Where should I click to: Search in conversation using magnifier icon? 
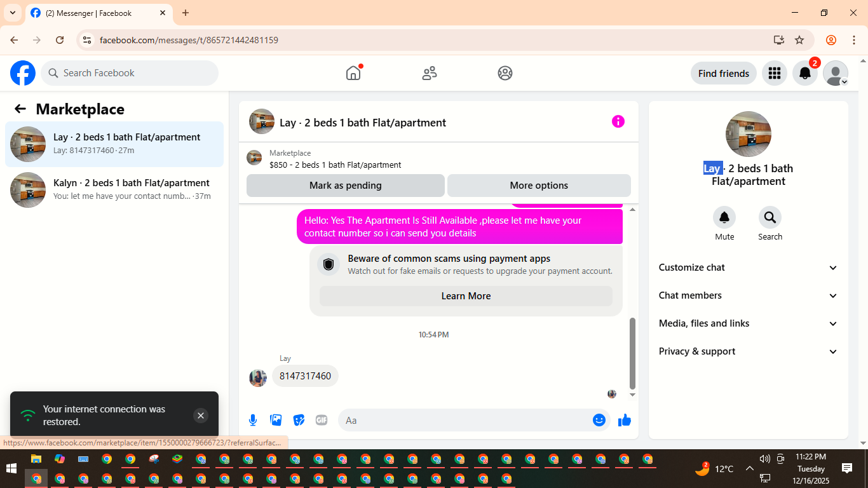770,217
